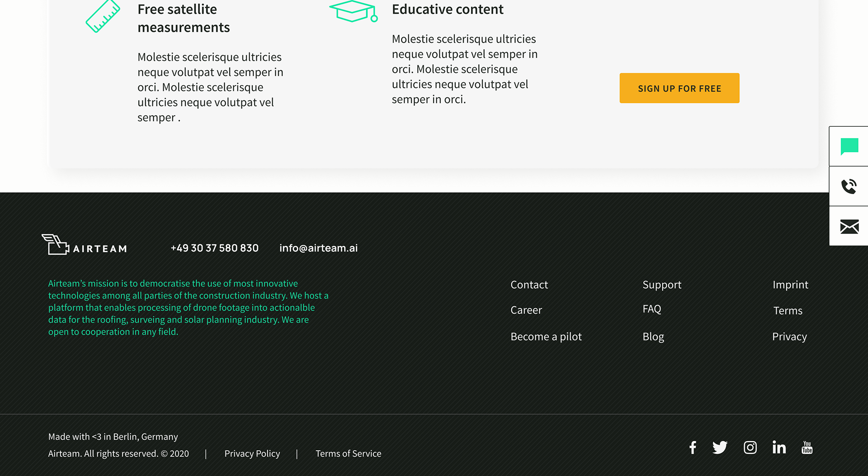
Task: Click Airteam All rights reserved 2020 text
Action: pyautogui.click(x=118, y=453)
